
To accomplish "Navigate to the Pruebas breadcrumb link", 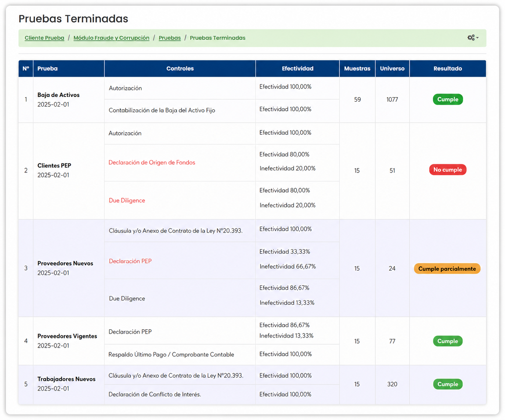I will [170, 38].
